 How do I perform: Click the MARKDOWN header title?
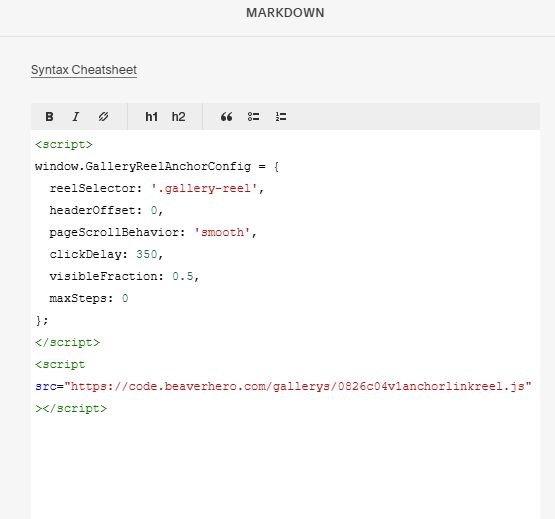[x=285, y=13]
